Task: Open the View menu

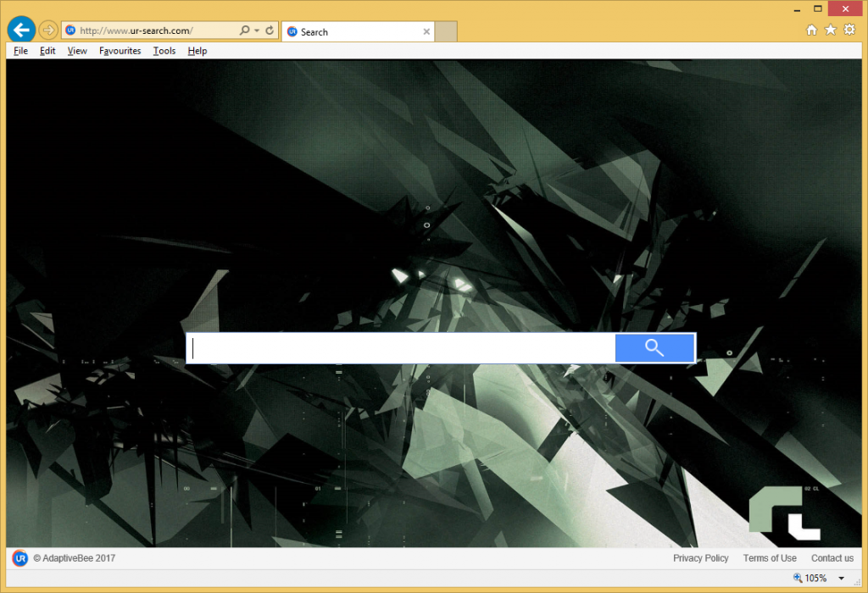Action: click(x=77, y=51)
